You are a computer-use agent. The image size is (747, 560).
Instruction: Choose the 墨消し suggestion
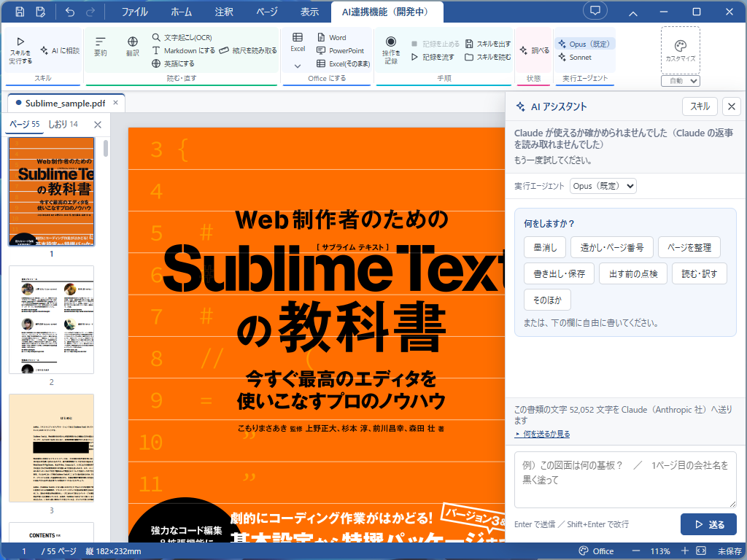pos(545,247)
